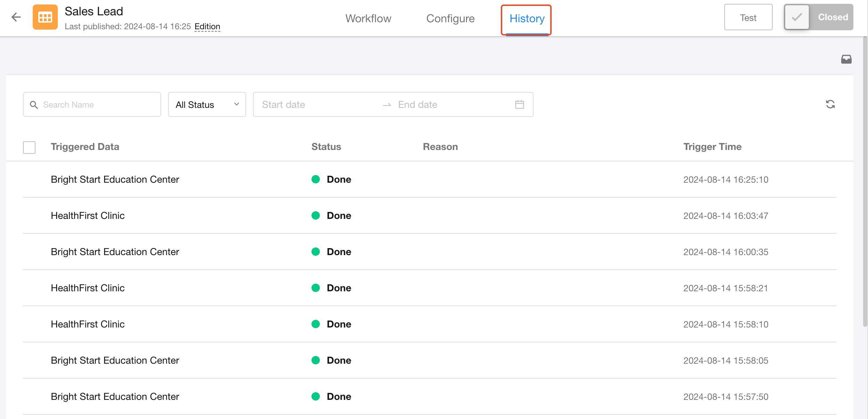
Task: Open the History tab
Action: point(527,18)
